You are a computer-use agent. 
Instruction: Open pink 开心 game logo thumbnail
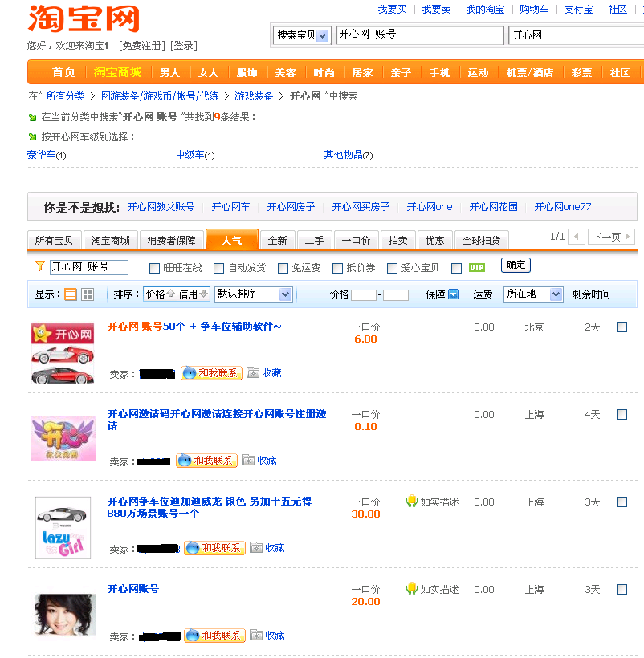click(63, 439)
